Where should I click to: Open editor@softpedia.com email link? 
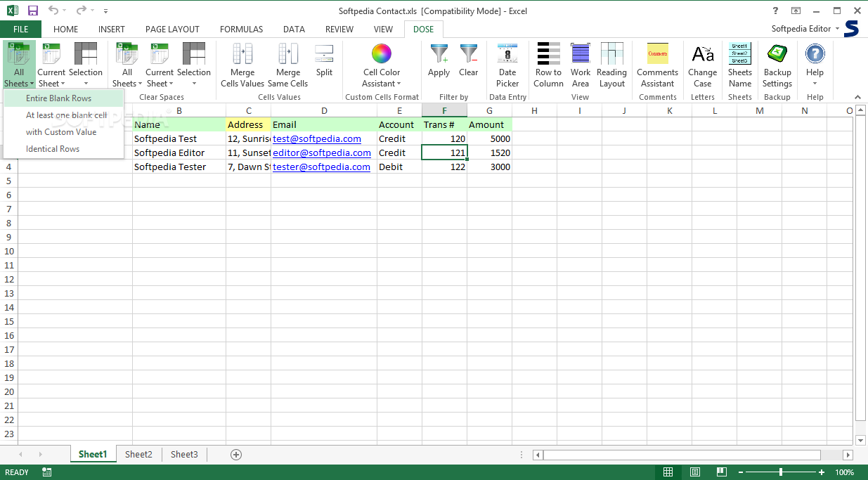point(322,153)
